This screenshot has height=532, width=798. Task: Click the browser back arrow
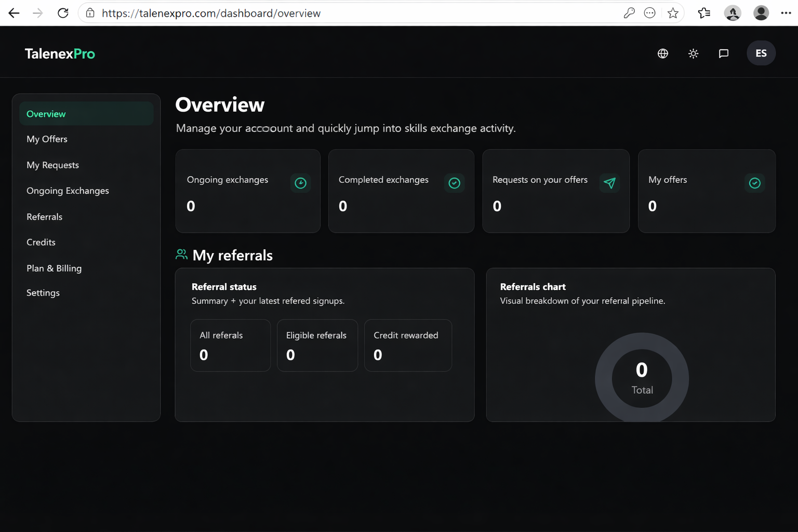point(14,13)
